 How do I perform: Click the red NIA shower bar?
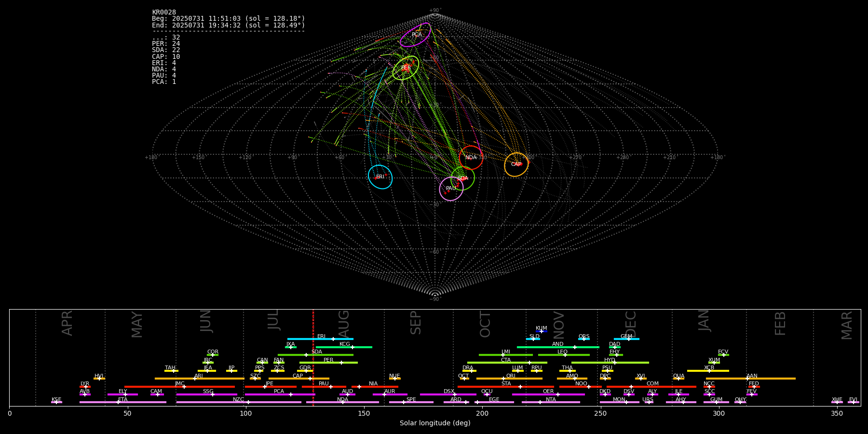pos(375,387)
